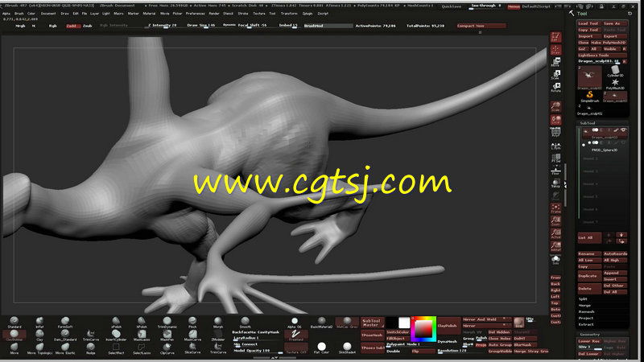Select the SliceCurve brush
The width and height of the screenshot is (644, 362).
click(192, 348)
